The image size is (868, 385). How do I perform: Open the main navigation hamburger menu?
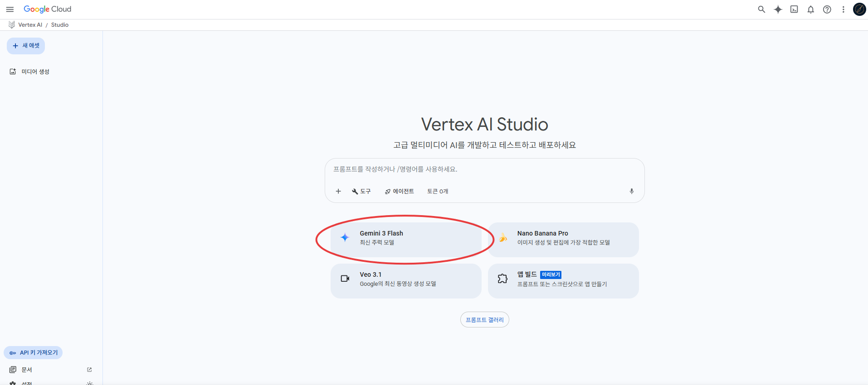(10, 9)
